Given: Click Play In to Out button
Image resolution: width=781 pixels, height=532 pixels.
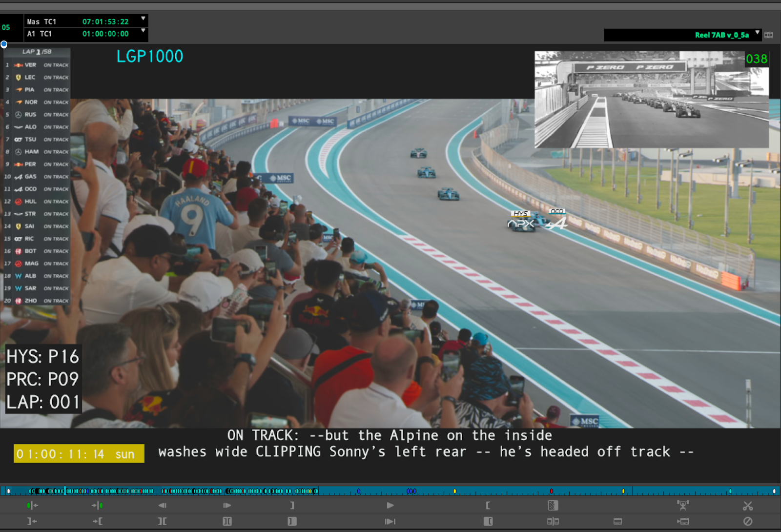Looking at the screenshot, I should pyautogui.click(x=390, y=521).
